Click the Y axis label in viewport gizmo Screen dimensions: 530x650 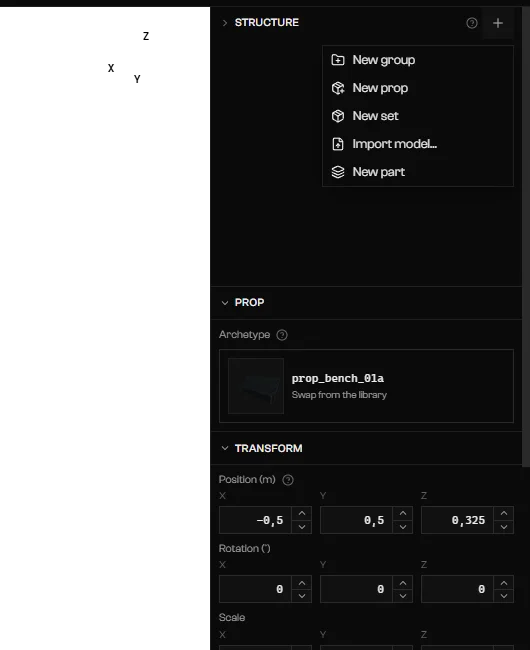click(x=137, y=79)
